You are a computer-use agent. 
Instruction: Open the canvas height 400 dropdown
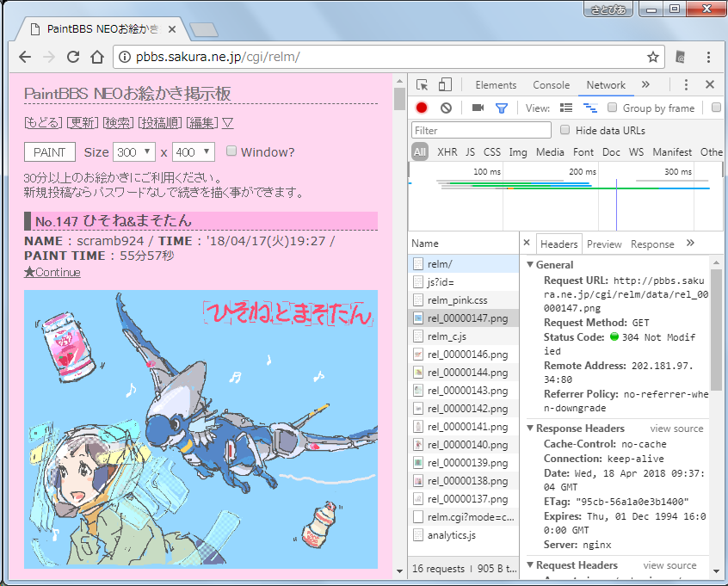[x=193, y=151]
